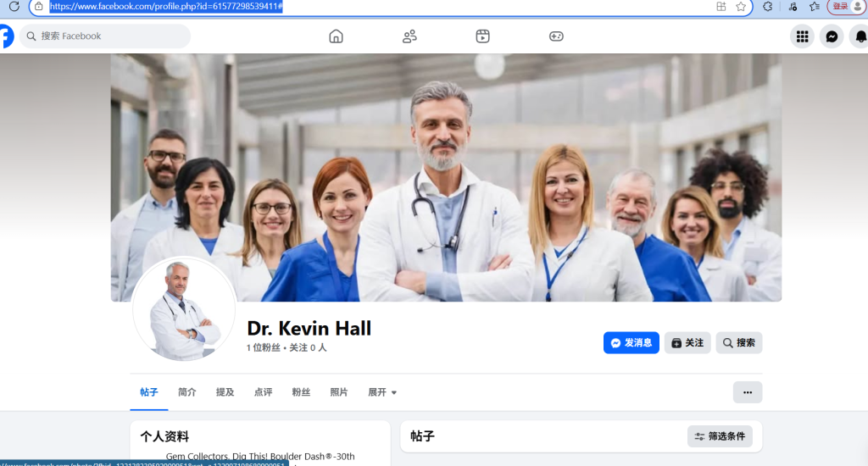Open the Notifications bell icon
Screen dimensions: 868x466
point(860,36)
